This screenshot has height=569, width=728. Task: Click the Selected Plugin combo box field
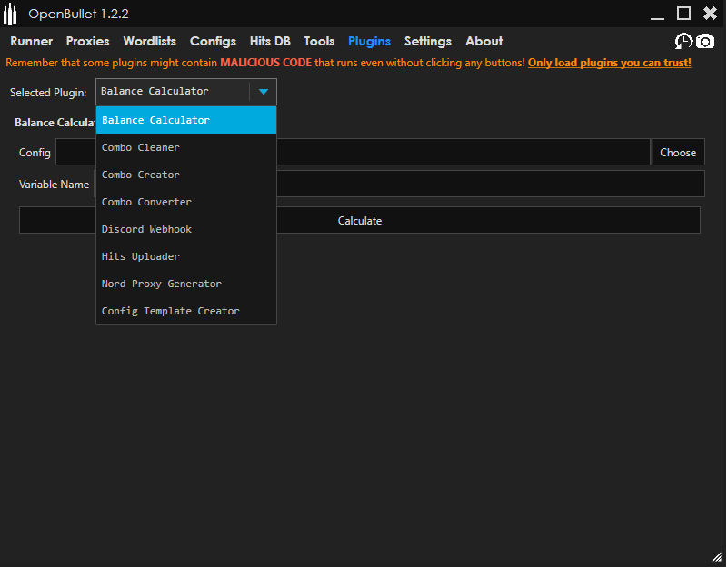pos(185,92)
